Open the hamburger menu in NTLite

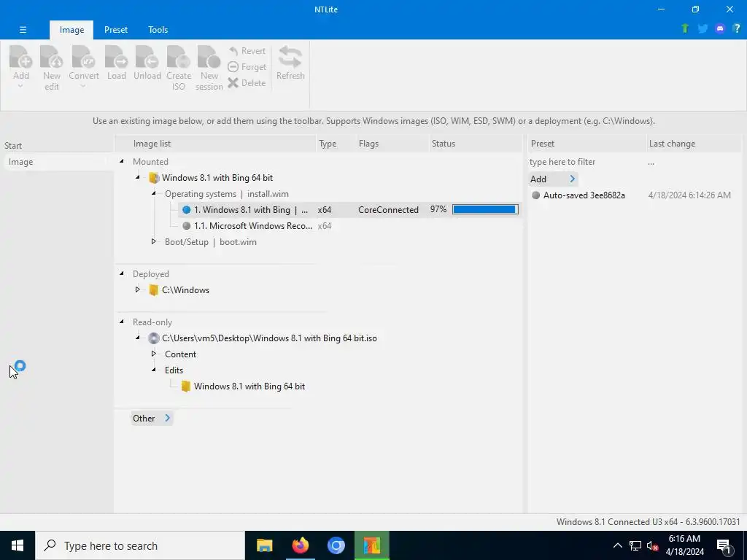23,29
